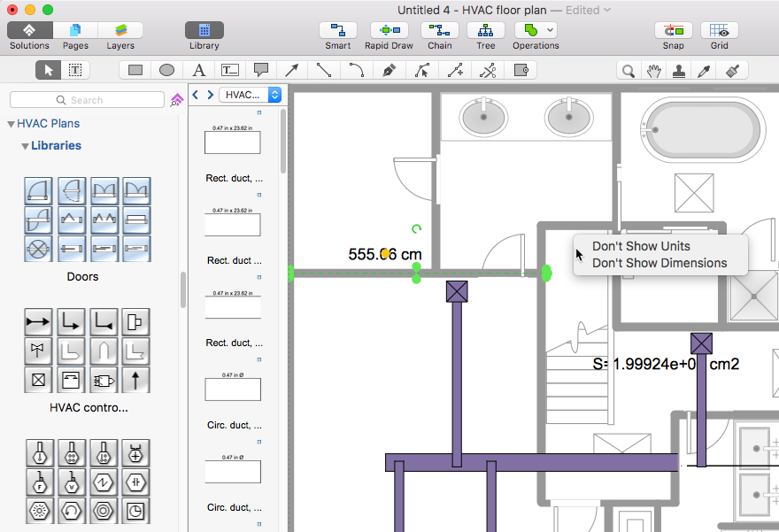Select the Rectangle shape tool

[135, 70]
